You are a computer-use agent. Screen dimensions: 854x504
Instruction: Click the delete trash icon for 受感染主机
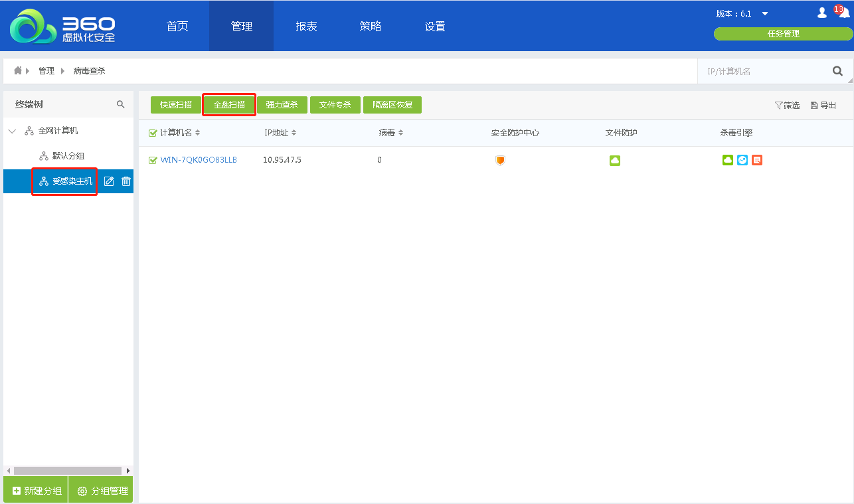click(126, 181)
